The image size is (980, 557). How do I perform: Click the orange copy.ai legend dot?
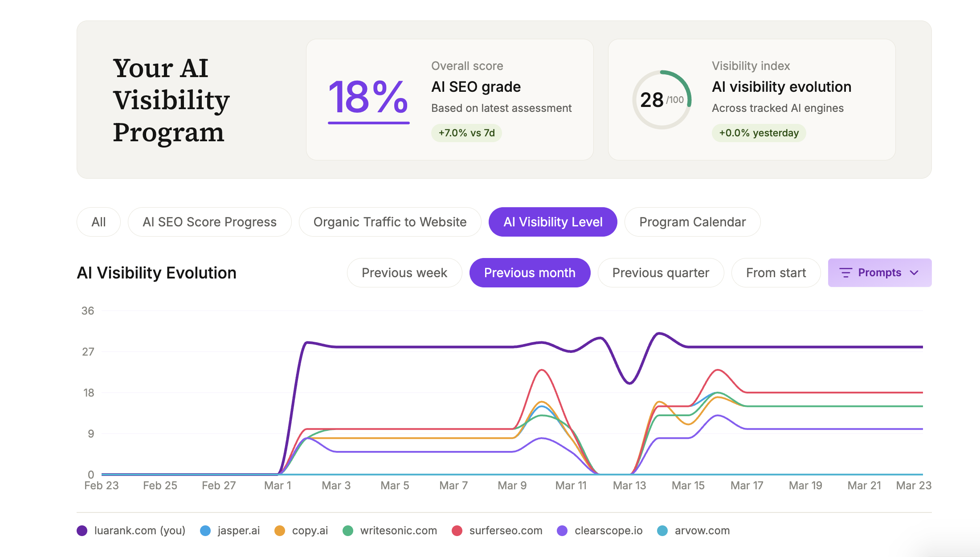280,530
